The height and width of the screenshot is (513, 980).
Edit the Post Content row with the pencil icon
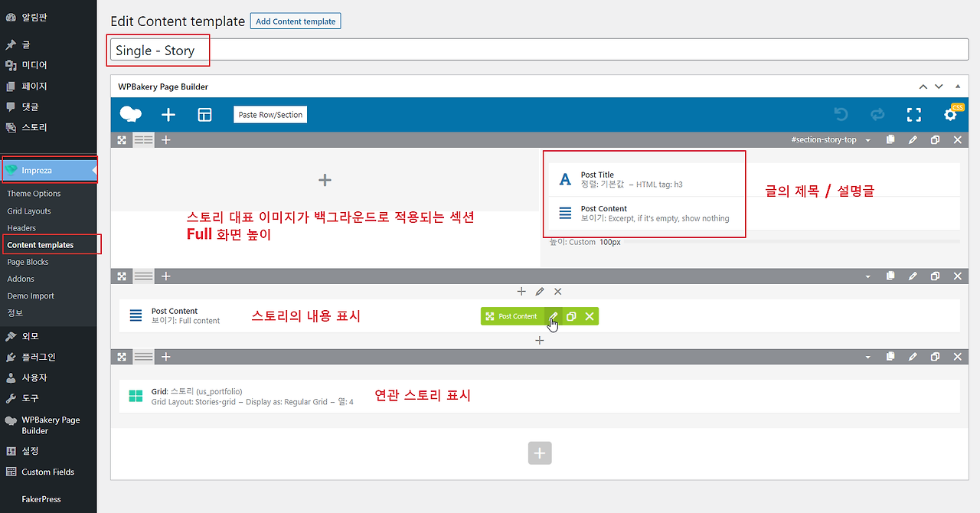point(913,276)
